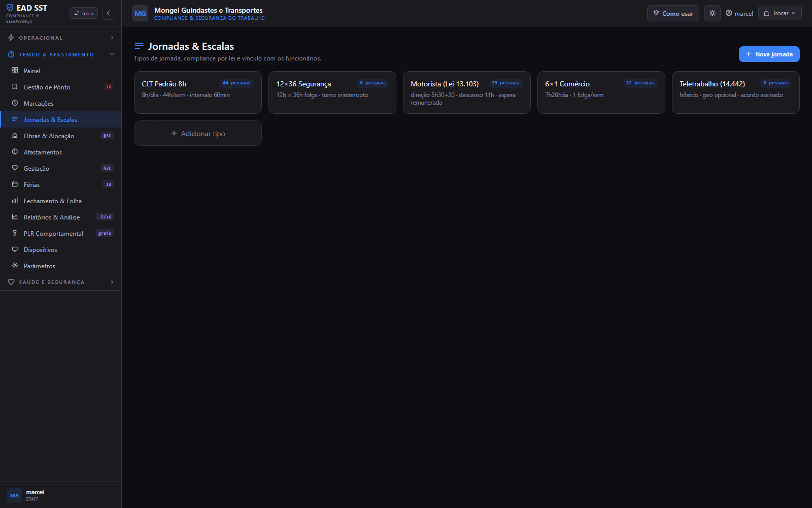812x508 pixels.
Task: Open Fechamento & Folha page
Action: tap(61, 201)
